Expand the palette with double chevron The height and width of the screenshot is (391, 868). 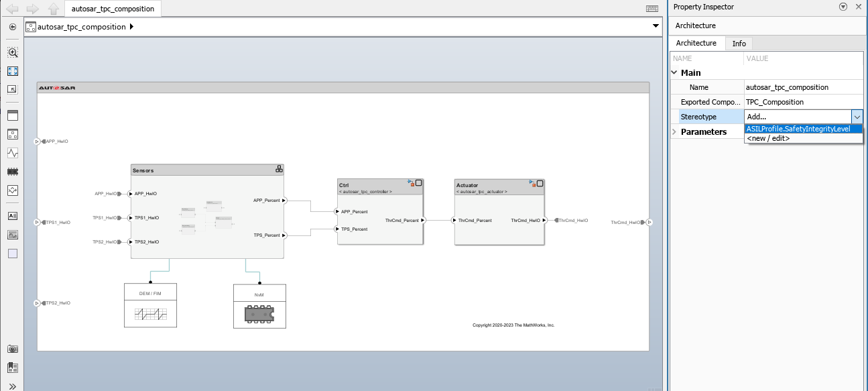[12, 386]
